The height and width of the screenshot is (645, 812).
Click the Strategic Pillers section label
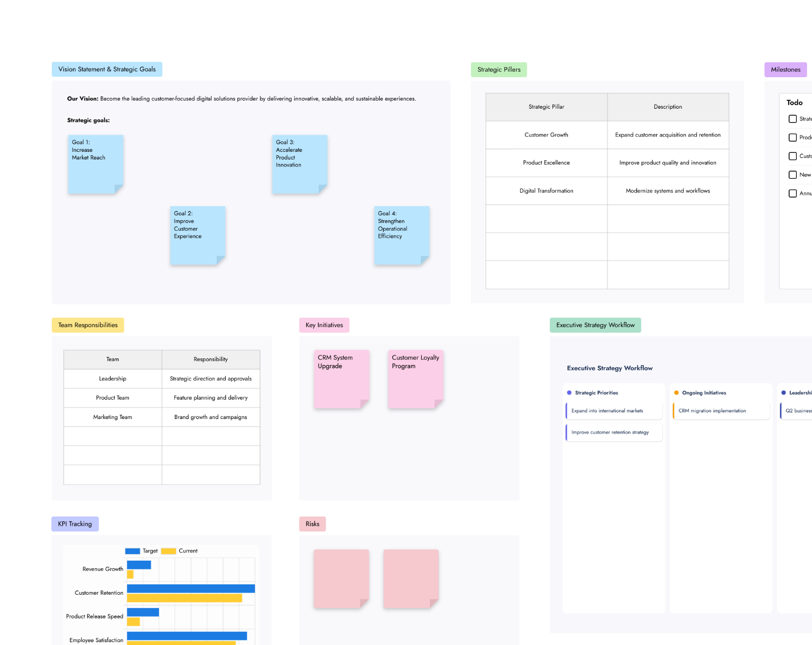[499, 70]
